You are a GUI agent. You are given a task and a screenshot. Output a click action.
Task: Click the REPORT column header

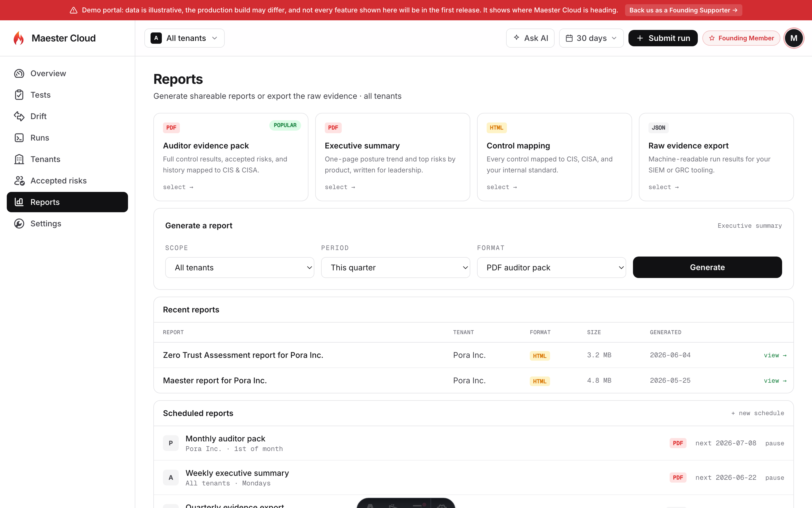(x=173, y=332)
